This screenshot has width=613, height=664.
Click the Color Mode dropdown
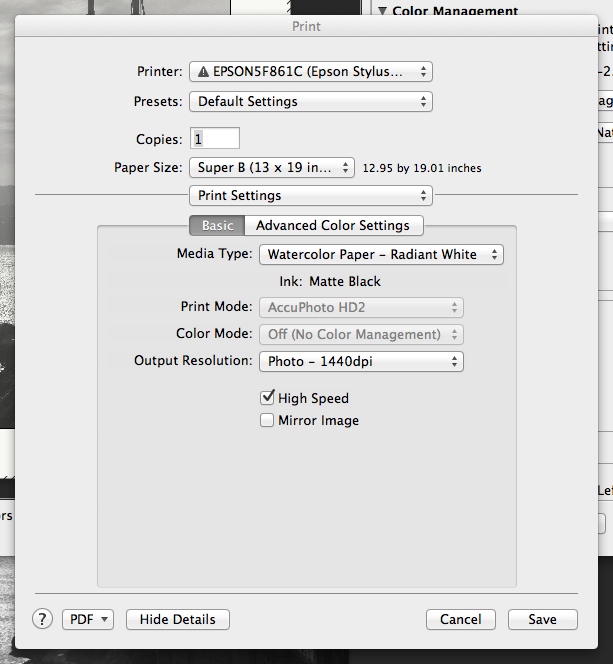click(x=361, y=335)
